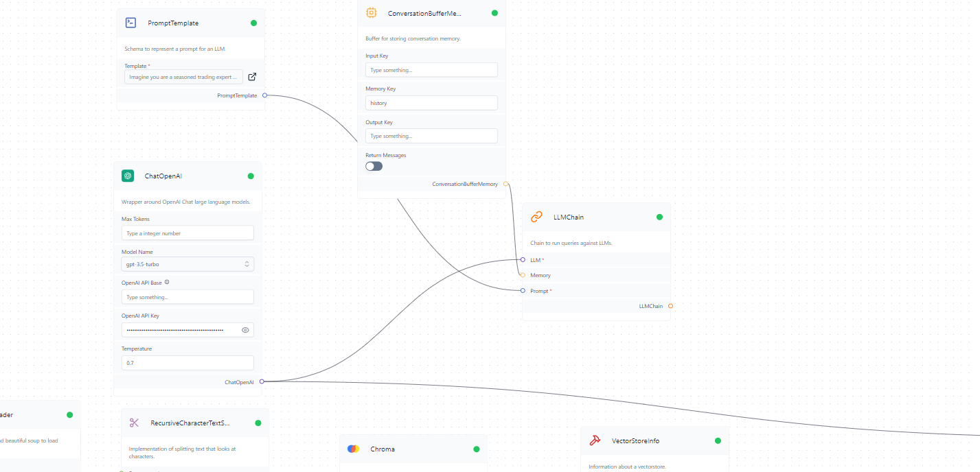The height and width of the screenshot is (472, 980).
Task: Click the ChatOpenAI output connection handle
Action: click(262, 381)
